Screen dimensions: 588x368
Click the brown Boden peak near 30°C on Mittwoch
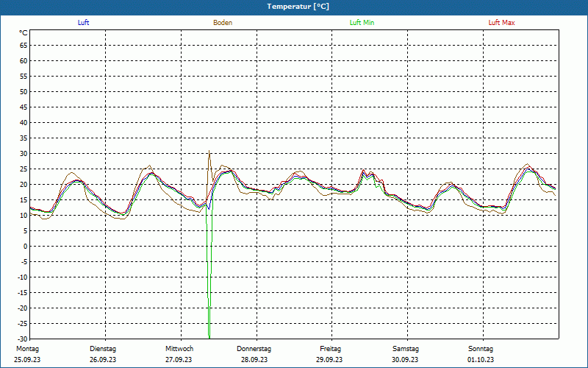(x=209, y=152)
